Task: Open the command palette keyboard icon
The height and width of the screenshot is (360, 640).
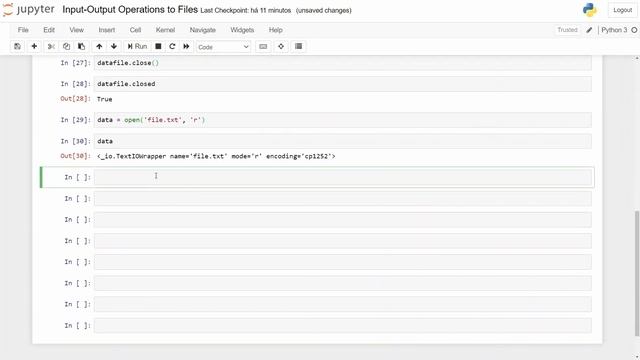Action: (263, 47)
